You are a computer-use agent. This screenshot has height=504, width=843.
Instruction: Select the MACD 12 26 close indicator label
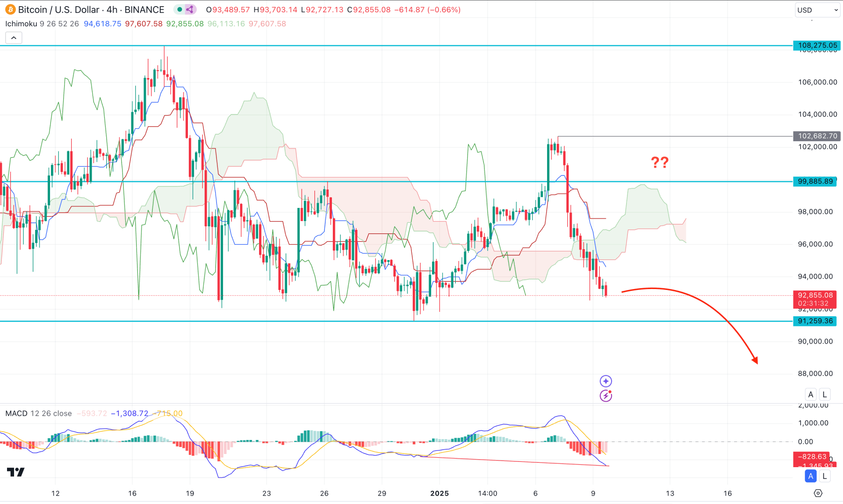coord(39,413)
